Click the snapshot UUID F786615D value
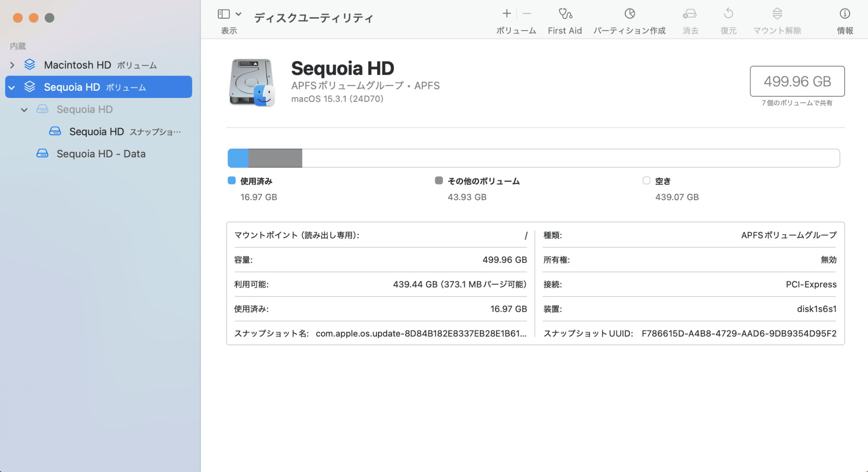The height and width of the screenshot is (472, 868). click(739, 333)
